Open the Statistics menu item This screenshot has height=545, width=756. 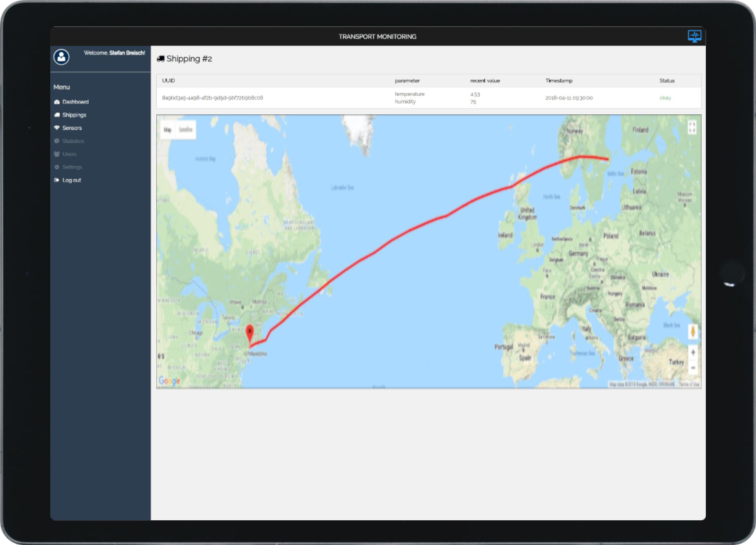73,141
